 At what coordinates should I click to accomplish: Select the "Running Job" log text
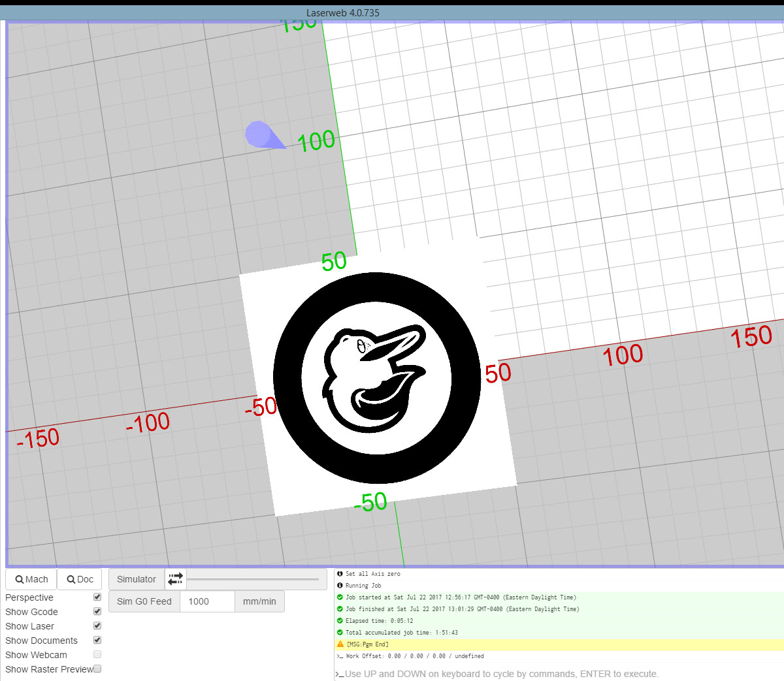[x=363, y=586]
